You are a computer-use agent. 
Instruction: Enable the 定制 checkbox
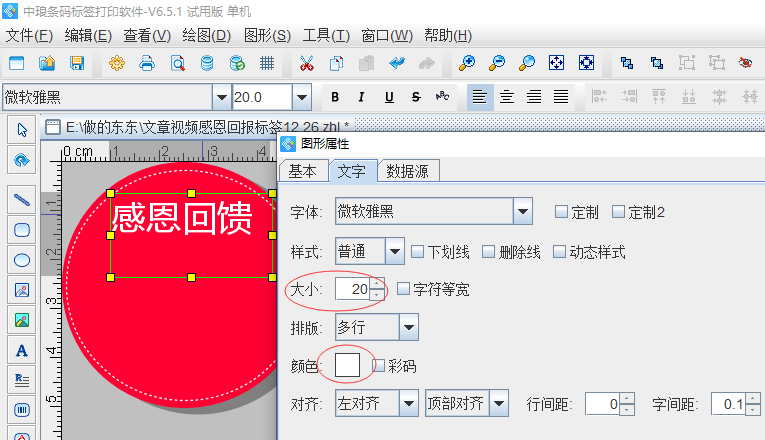pyautogui.click(x=562, y=212)
